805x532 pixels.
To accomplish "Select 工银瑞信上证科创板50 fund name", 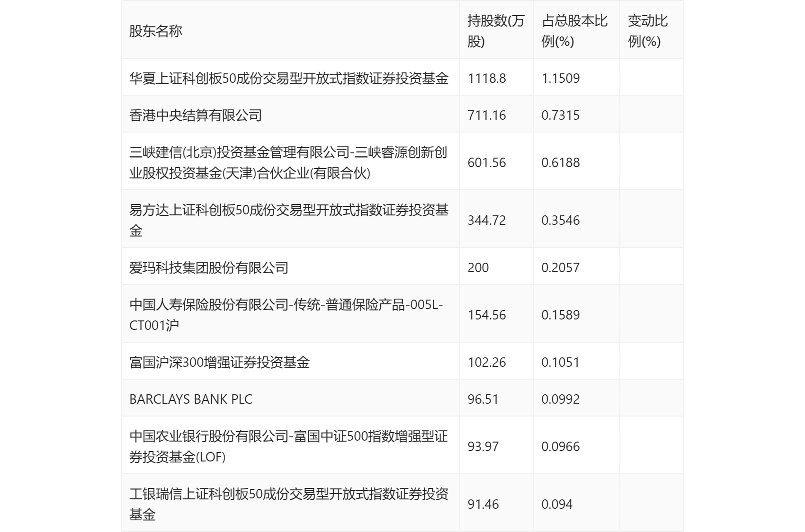I will click(289, 504).
